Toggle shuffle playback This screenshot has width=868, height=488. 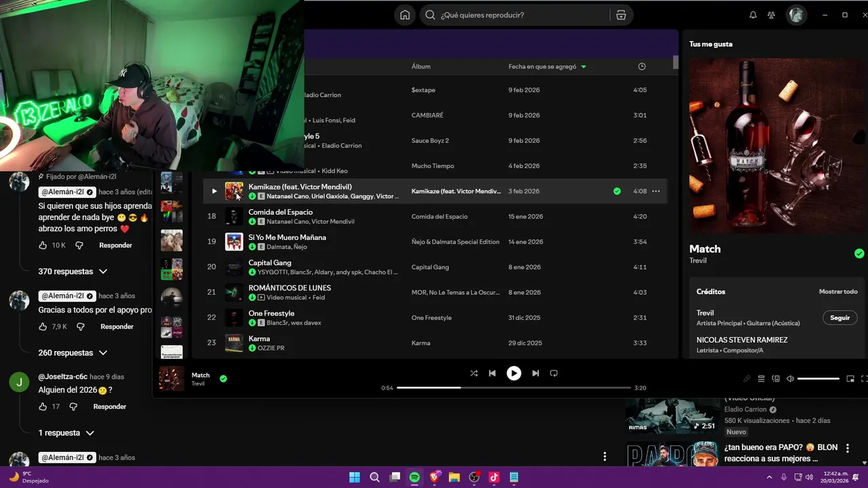tap(474, 373)
